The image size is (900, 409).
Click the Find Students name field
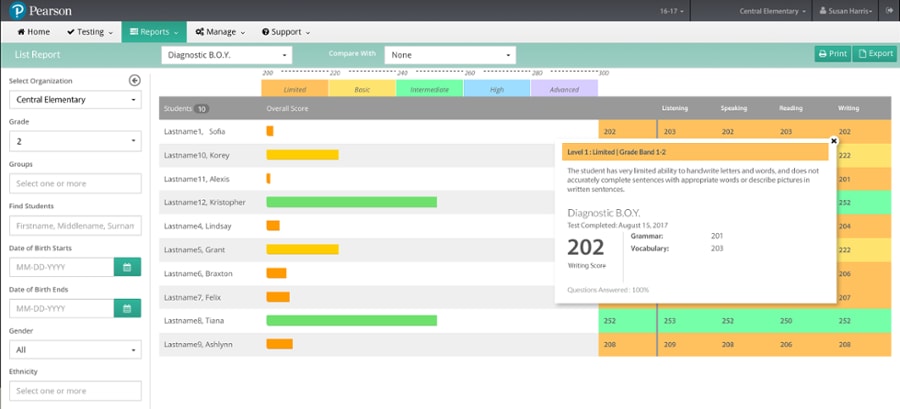(x=75, y=225)
